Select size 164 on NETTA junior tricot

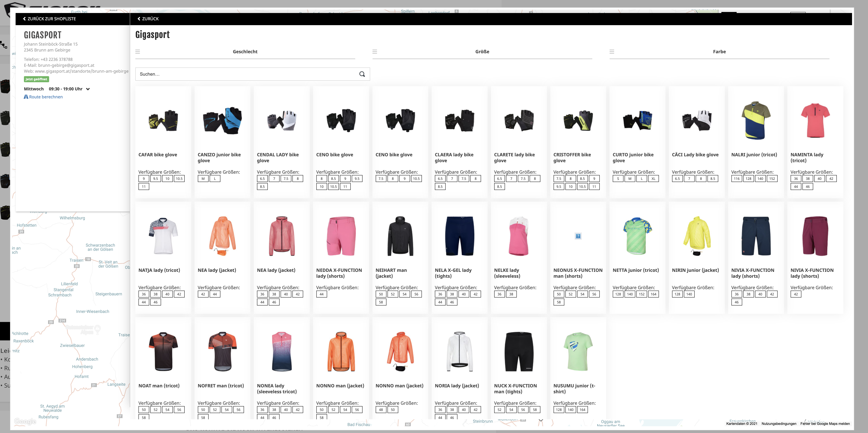click(653, 294)
